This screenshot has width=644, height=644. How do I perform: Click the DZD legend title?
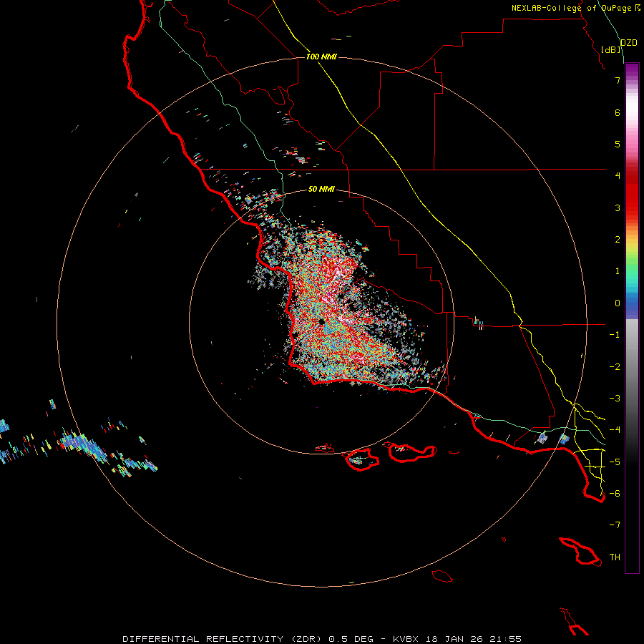pyautogui.click(x=628, y=43)
